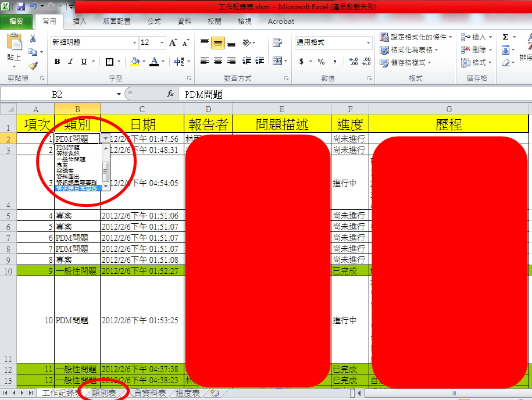The width and height of the screenshot is (532, 400).
Task: Expand the Name Box dropdown arrow
Action: pyautogui.click(x=119, y=94)
